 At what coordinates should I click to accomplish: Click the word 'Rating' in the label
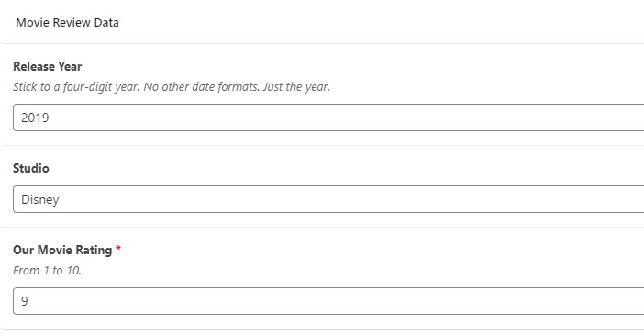[93, 250]
